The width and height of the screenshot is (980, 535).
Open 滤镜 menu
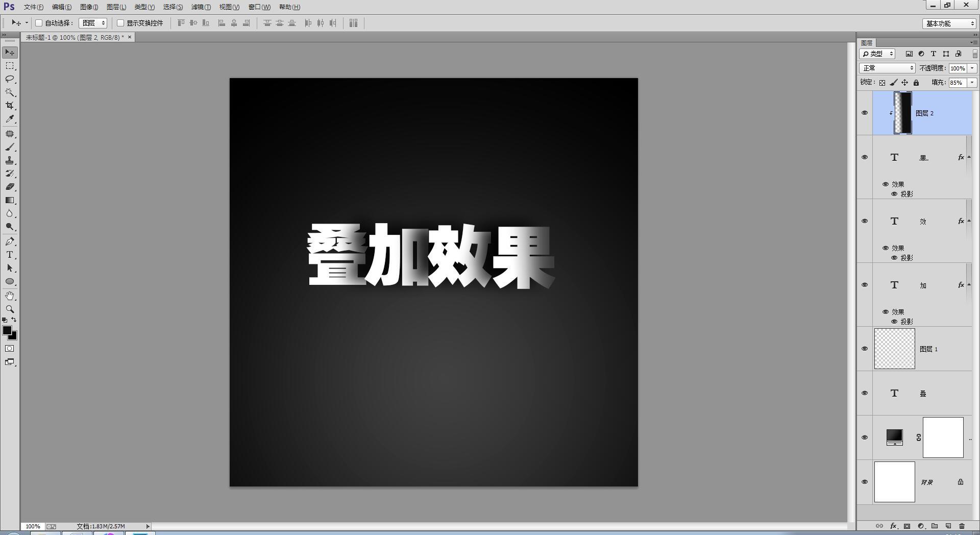[201, 7]
